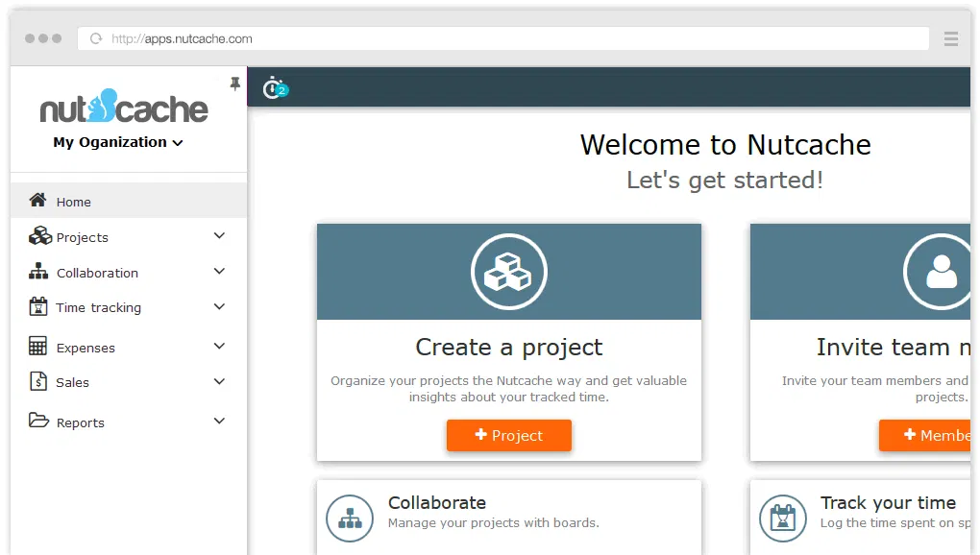Expand the Expenses menu chevron
The height and width of the screenshot is (555, 980).
click(219, 346)
